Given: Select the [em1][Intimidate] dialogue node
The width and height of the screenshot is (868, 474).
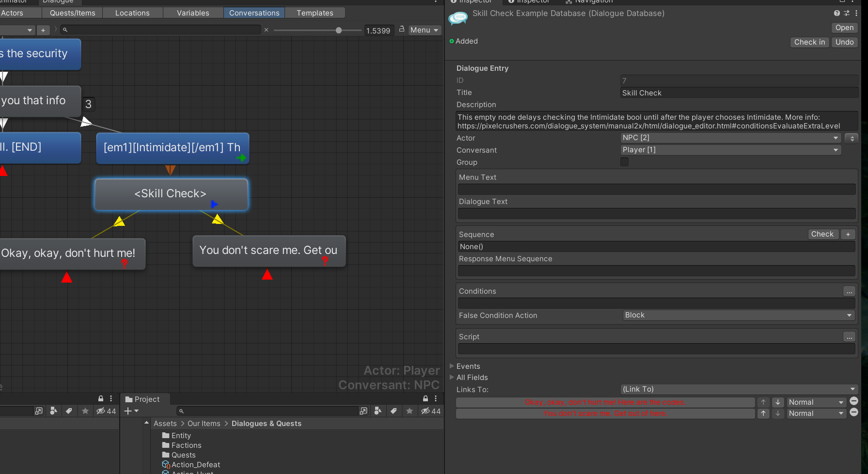Looking at the screenshot, I should tap(173, 148).
